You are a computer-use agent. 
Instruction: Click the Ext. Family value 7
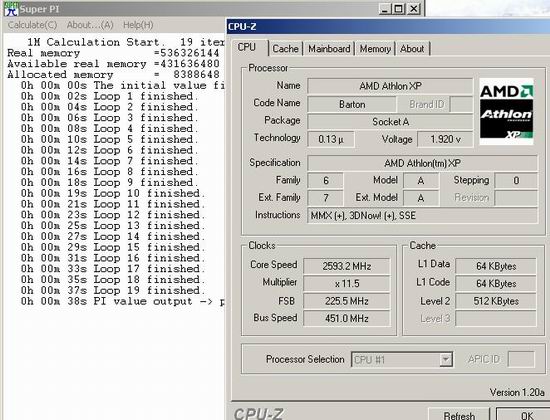pos(326,198)
